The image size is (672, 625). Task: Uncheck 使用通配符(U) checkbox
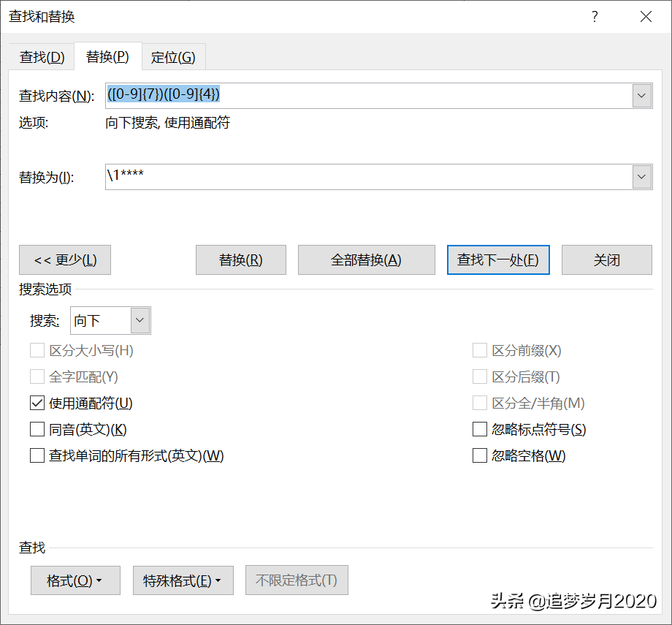pos(37,404)
